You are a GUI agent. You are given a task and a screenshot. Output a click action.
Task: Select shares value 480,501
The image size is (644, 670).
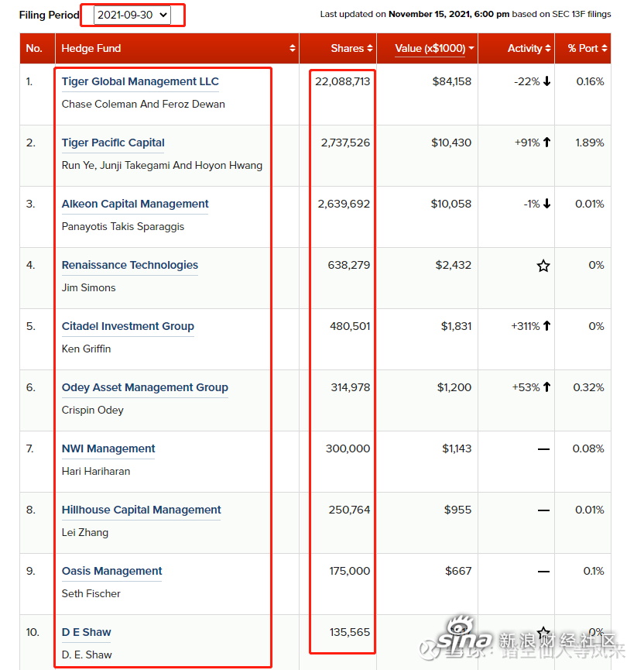350,326
